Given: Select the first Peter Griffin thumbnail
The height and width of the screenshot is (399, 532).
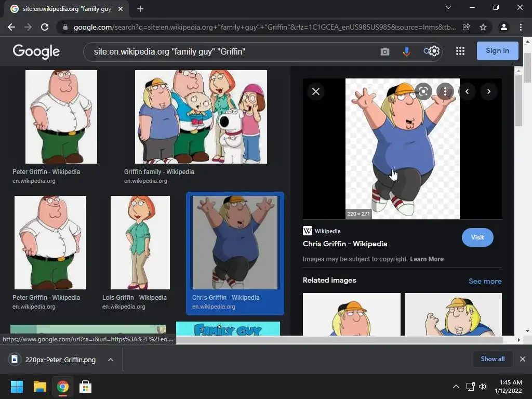Looking at the screenshot, I should tap(61, 117).
